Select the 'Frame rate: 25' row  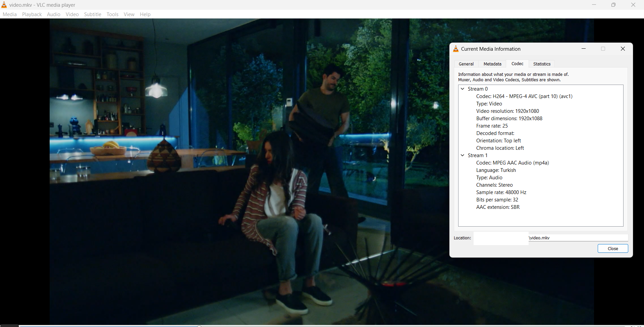[x=492, y=126]
